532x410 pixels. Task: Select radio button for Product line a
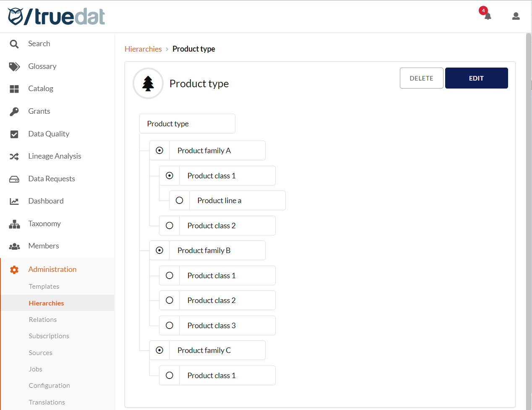pyautogui.click(x=180, y=201)
